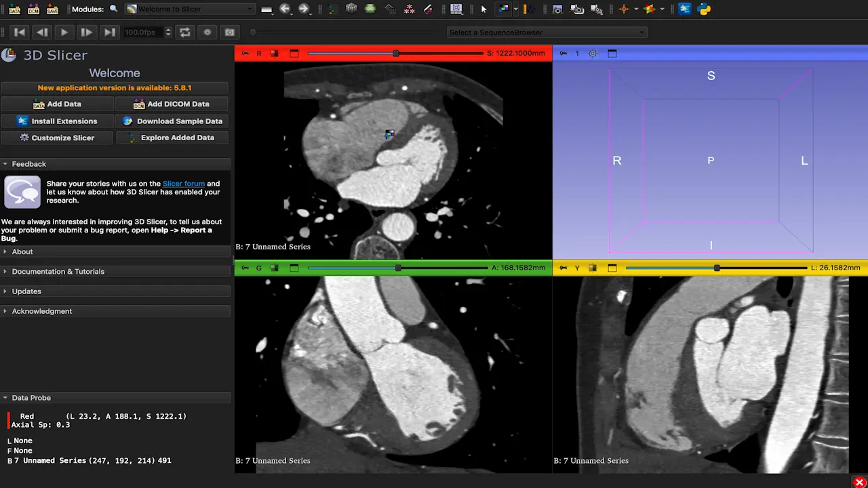The width and height of the screenshot is (868, 488).
Task: Click the Customize Slicer button
Action: (58, 138)
